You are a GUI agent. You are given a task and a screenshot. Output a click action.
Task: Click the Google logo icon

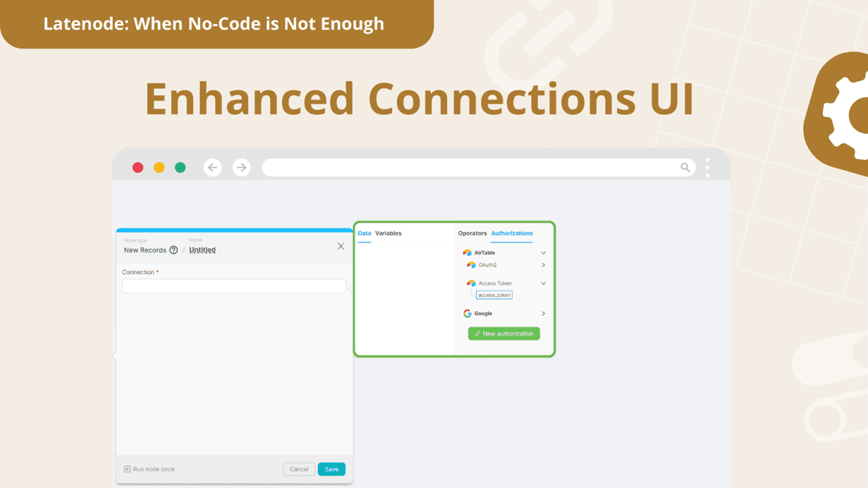467,314
